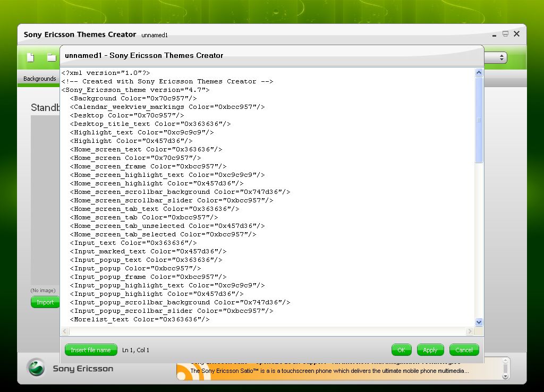Image resolution: width=544 pixels, height=392 pixels.
Task: Click the Home_screen_text line
Action: coord(146,149)
